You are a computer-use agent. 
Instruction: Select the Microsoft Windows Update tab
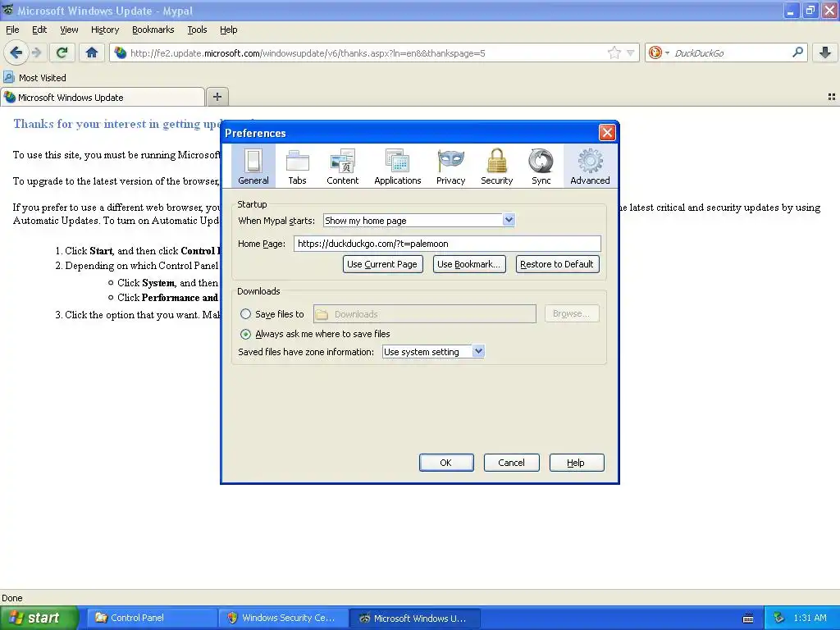point(103,97)
